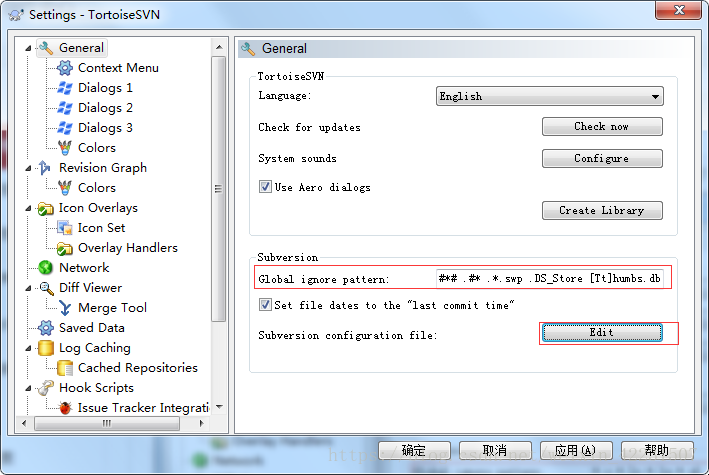Click the Merge Tool arrow icon

[x=65, y=308]
